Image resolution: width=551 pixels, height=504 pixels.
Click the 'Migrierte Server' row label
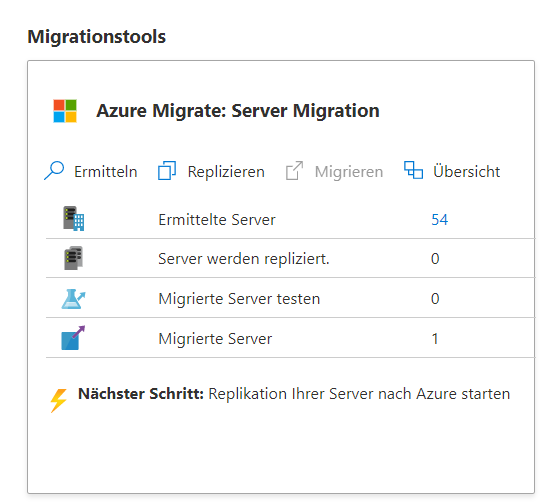[215, 339]
